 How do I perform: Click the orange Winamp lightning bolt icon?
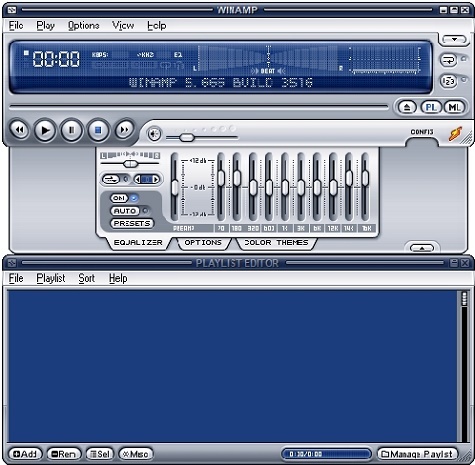tap(455, 133)
